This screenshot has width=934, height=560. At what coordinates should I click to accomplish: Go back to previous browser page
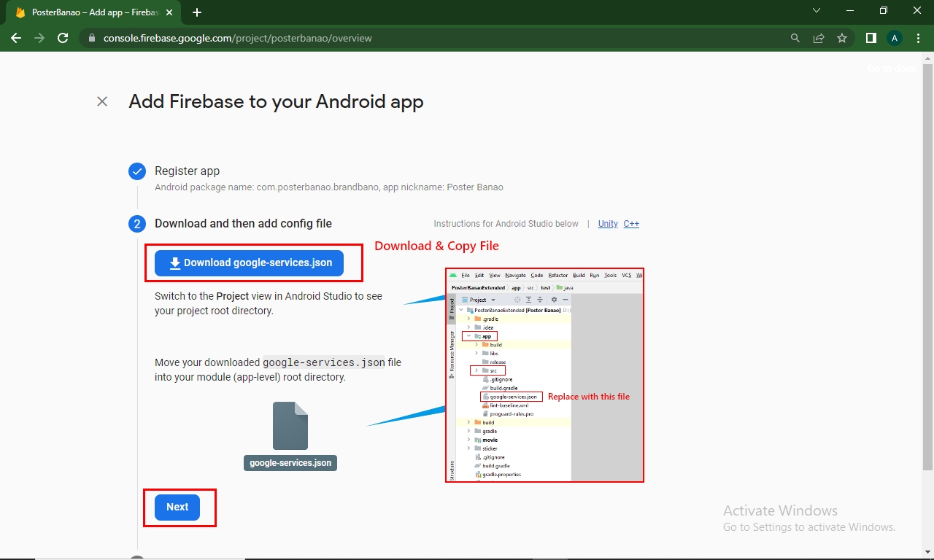(16, 38)
